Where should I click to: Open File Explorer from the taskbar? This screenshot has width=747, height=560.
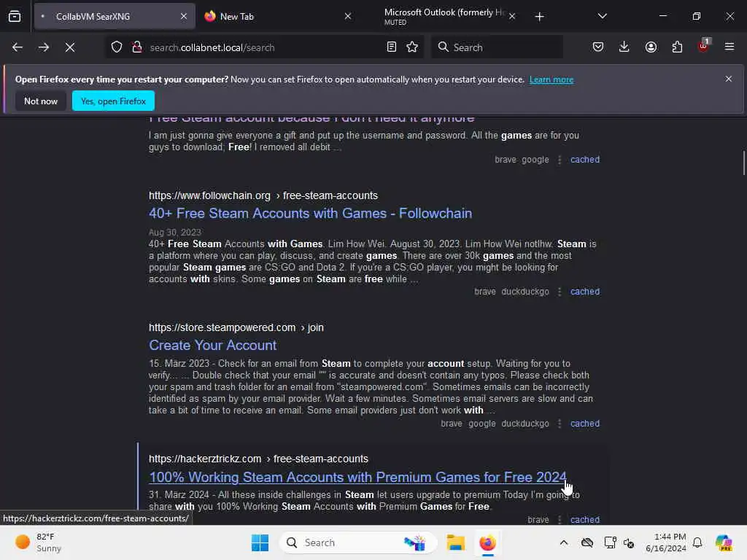455,542
